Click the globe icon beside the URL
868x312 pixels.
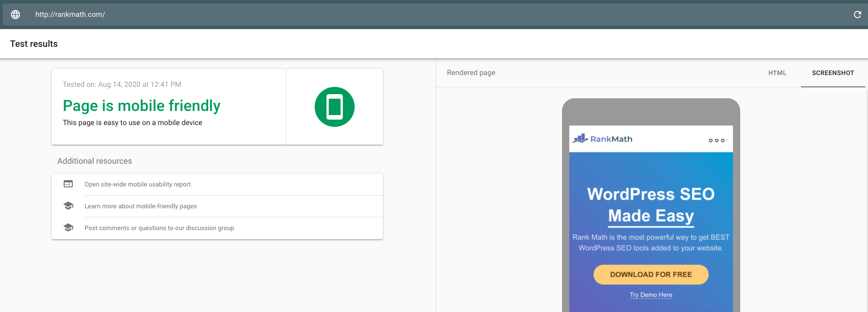tap(15, 15)
